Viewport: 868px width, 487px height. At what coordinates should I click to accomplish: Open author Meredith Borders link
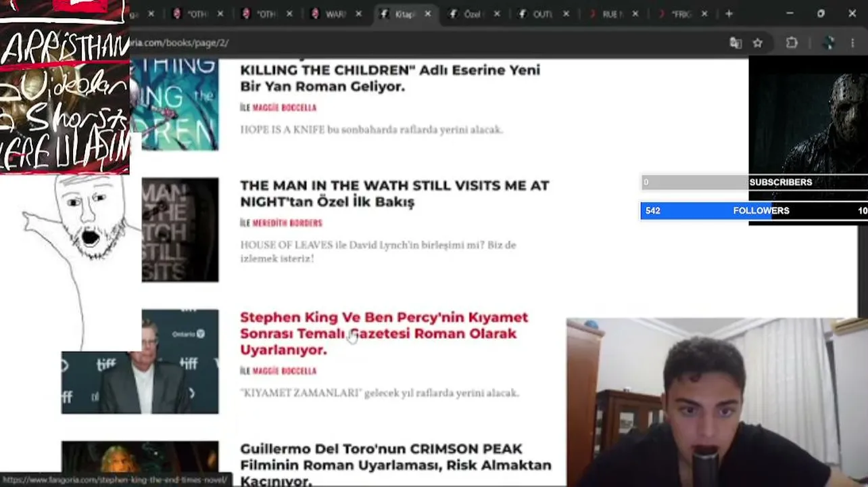(287, 223)
